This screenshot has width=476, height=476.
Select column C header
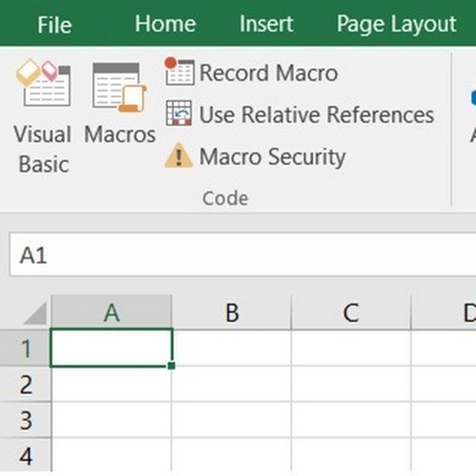point(351,313)
